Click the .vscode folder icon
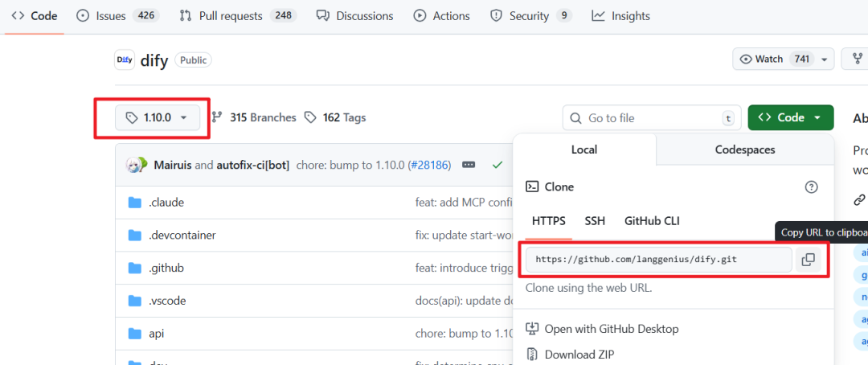The width and height of the screenshot is (868, 365). [x=135, y=301]
